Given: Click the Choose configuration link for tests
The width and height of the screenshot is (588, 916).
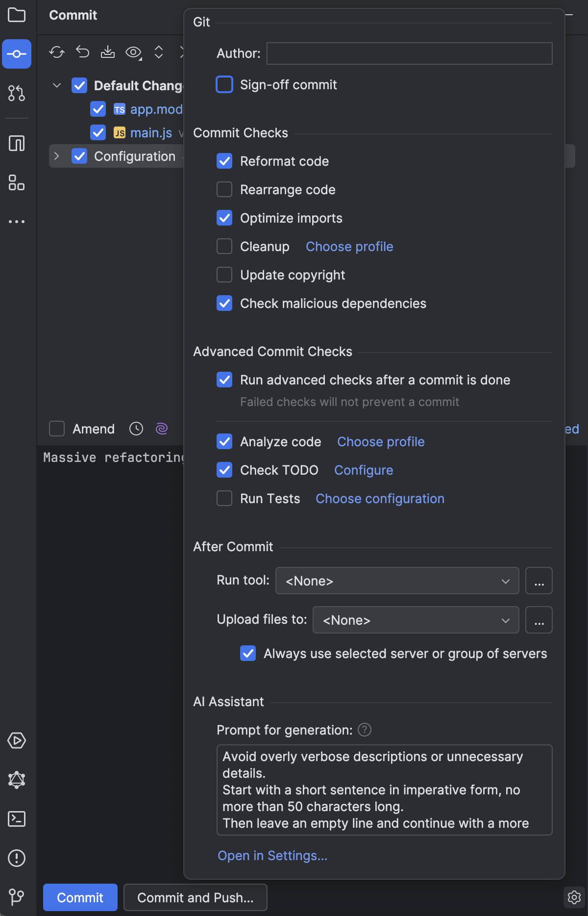Looking at the screenshot, I should pyautogui.click(x=380, y=499).
